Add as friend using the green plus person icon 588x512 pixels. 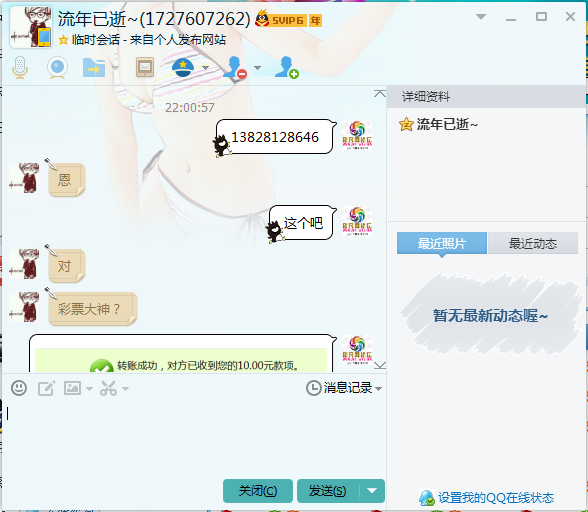click(287, 68)
